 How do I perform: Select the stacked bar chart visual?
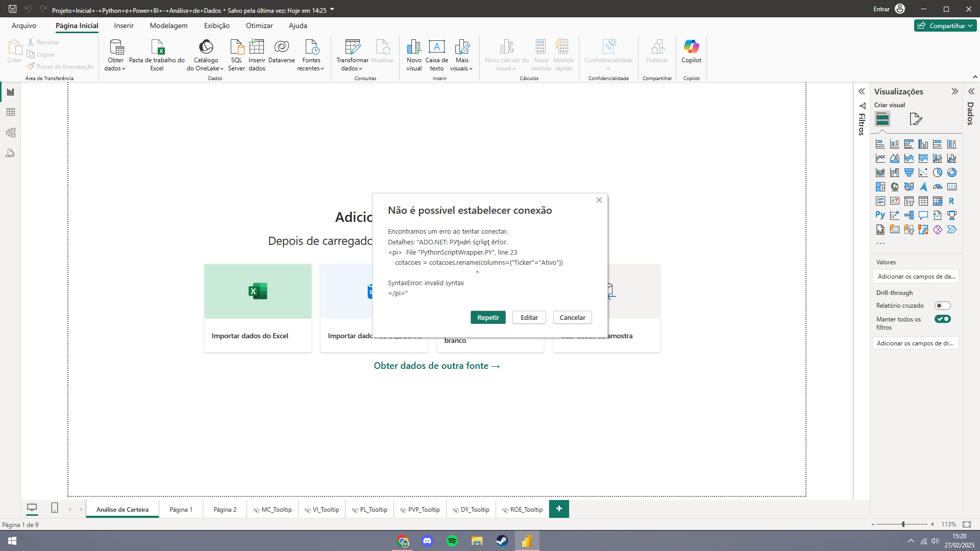click(x=880, y=144)
